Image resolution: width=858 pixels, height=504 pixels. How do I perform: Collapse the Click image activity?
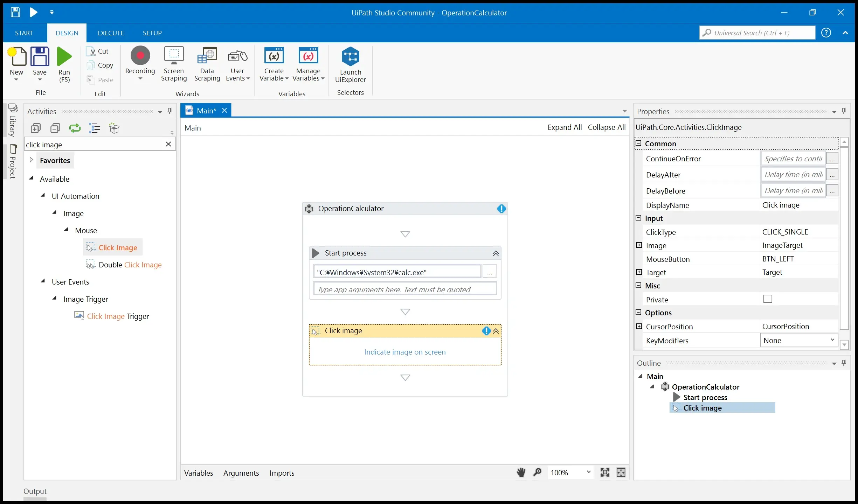click(x=496, y=331)
